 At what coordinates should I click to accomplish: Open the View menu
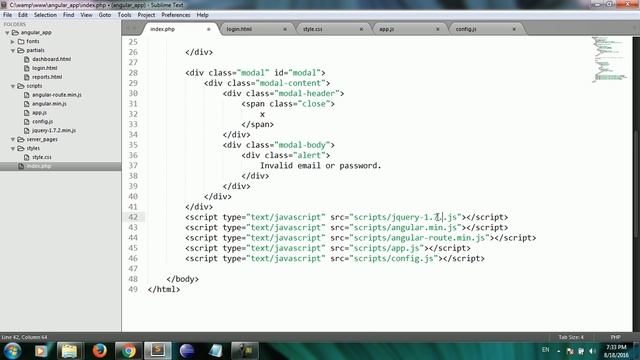86,15
